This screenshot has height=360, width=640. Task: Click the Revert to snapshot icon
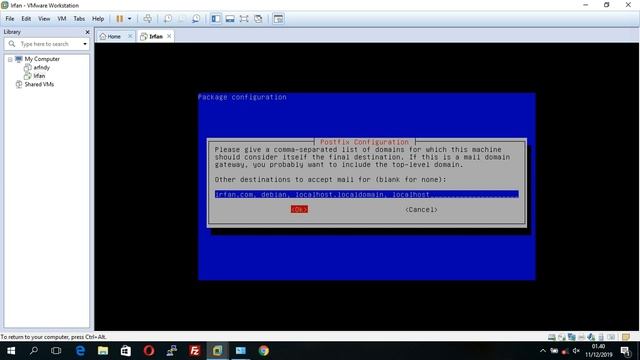point(182,19)
